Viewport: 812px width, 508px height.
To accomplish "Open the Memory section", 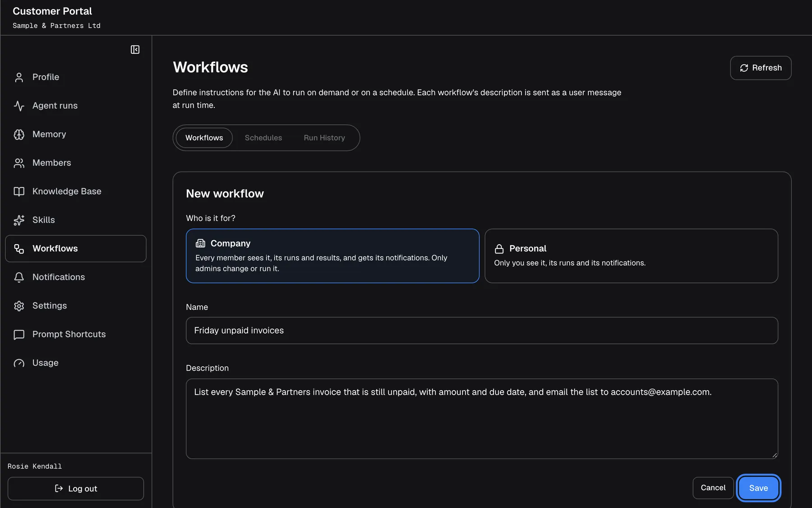I will click(76, 134).
